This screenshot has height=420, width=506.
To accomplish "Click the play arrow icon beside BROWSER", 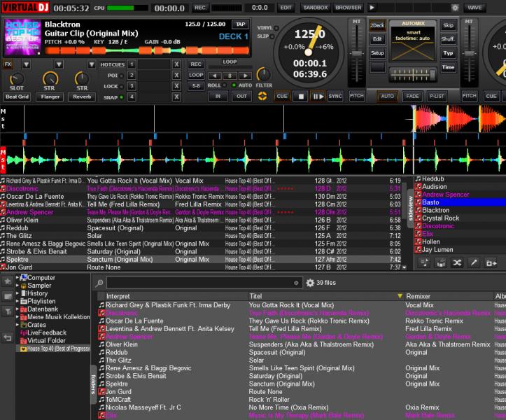I will (x=372, y=8).
